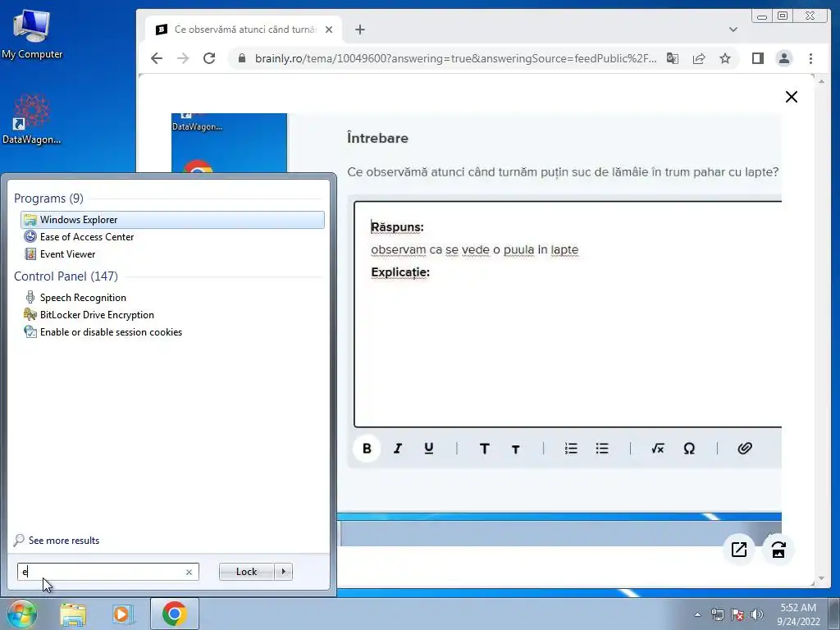Viewport: 840px width, 630px height.
Task: Apply small heading text style
Action: [515, 449]
